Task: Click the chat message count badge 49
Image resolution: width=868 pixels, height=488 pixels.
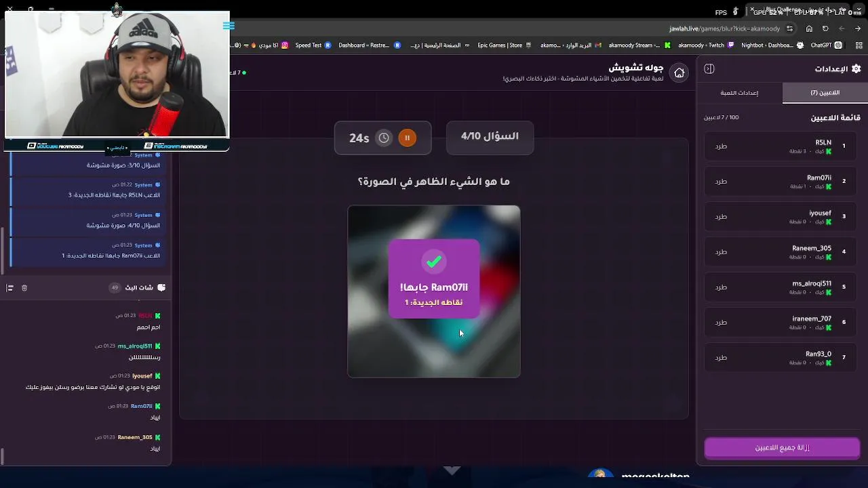Action: point(115,288)
